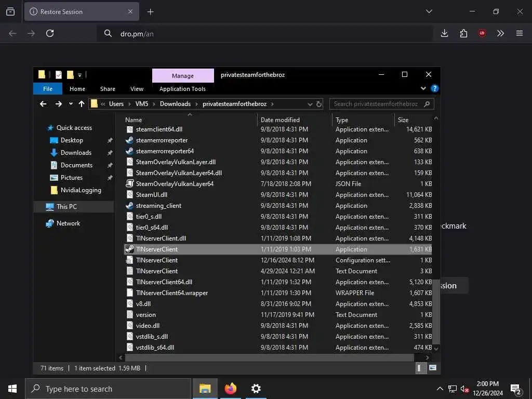
Task: Click Users in the breadcrumb path
Action: [116, 104]
